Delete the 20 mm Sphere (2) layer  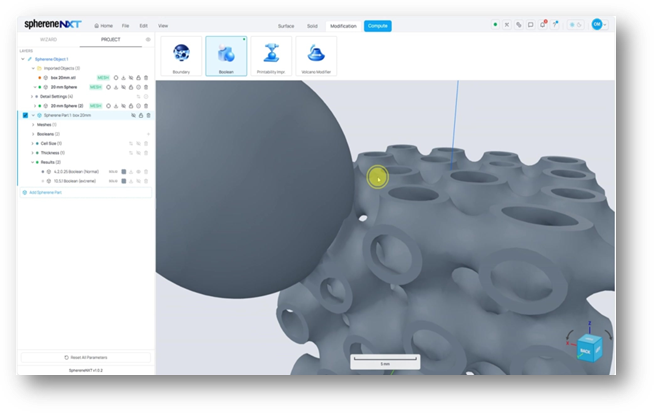pyautogui.click(x=146, y=106)
